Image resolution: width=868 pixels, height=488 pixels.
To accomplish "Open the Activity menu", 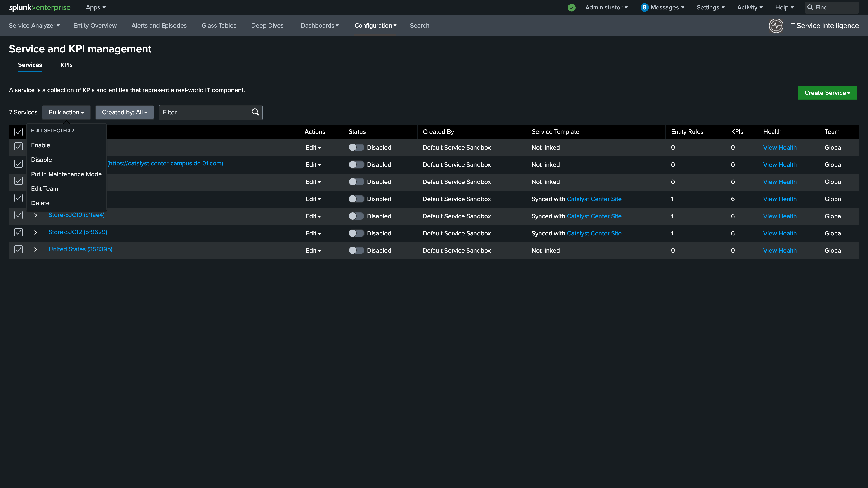I will tap(750, 7).
